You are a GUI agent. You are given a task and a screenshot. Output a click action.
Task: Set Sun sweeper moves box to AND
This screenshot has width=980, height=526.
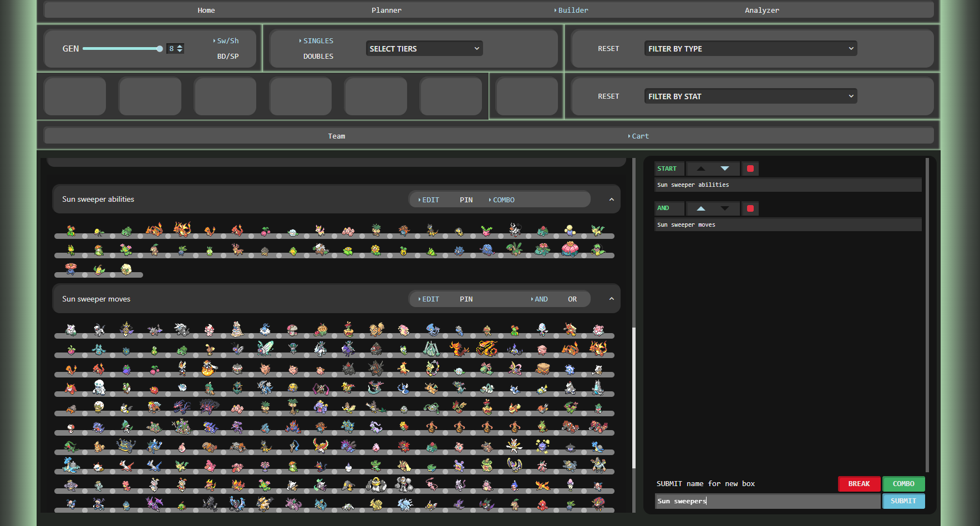pos(541,299)
